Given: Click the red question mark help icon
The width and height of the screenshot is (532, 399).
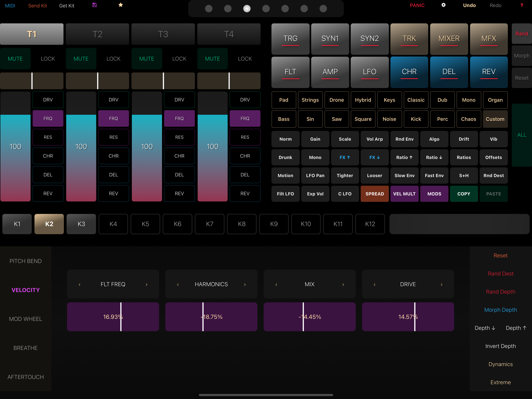Looking at the screenshot, I should tap(522, 5).
